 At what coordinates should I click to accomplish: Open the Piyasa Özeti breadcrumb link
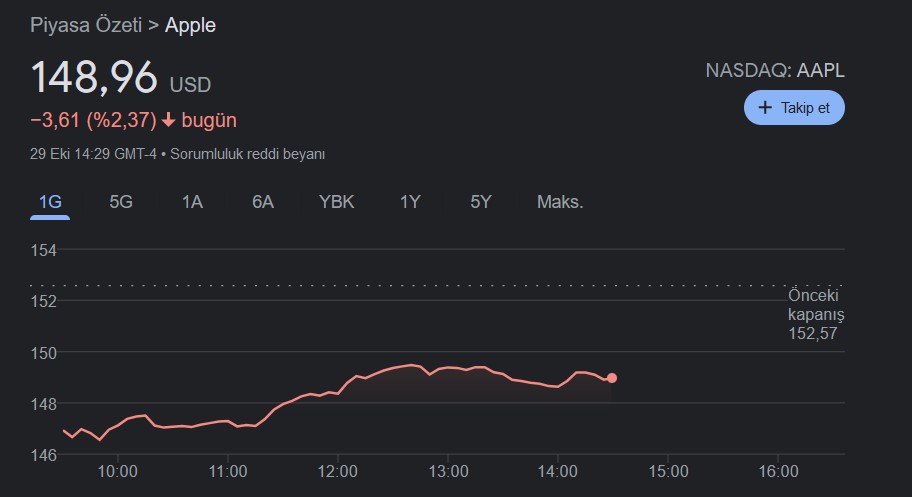click(x=86, y=25)
